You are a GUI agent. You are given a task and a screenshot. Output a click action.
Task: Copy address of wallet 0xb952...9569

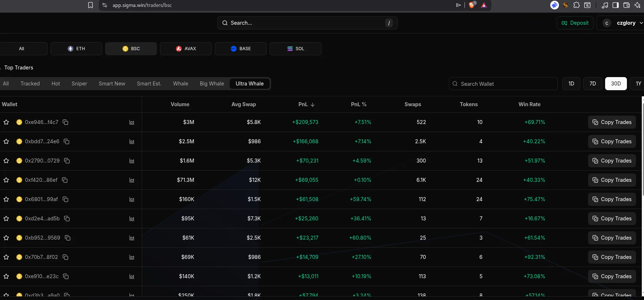(x=68, y=238)
